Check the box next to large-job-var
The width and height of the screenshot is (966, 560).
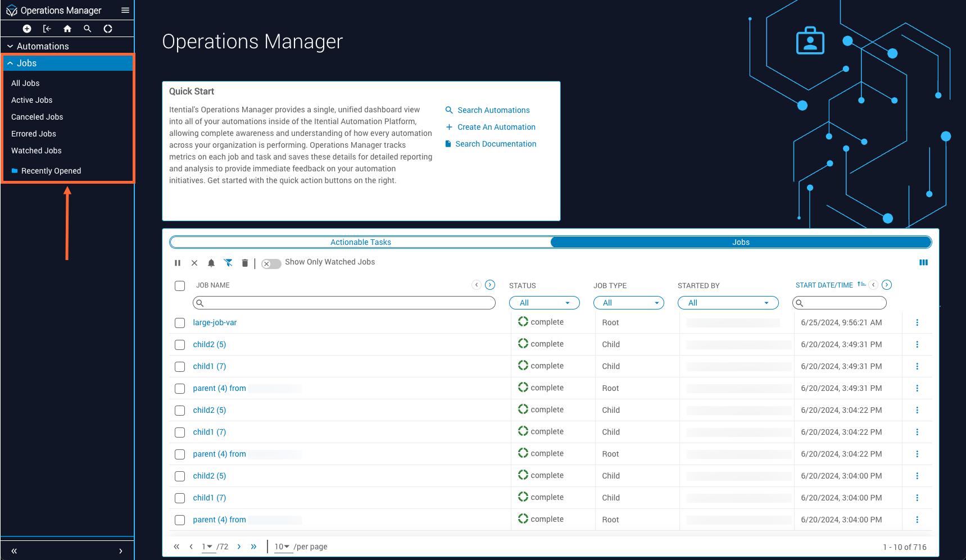click(x=180, y=323)
